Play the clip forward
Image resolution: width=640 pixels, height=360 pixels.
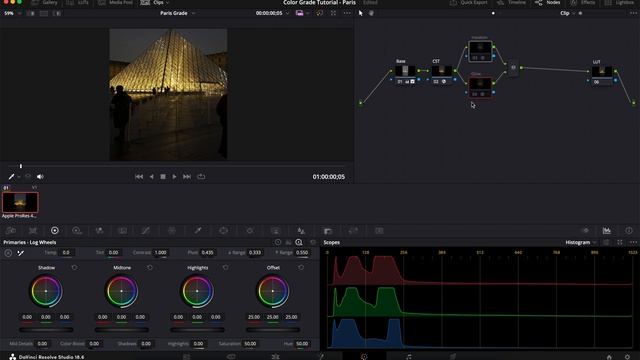(x=174, y=177)
